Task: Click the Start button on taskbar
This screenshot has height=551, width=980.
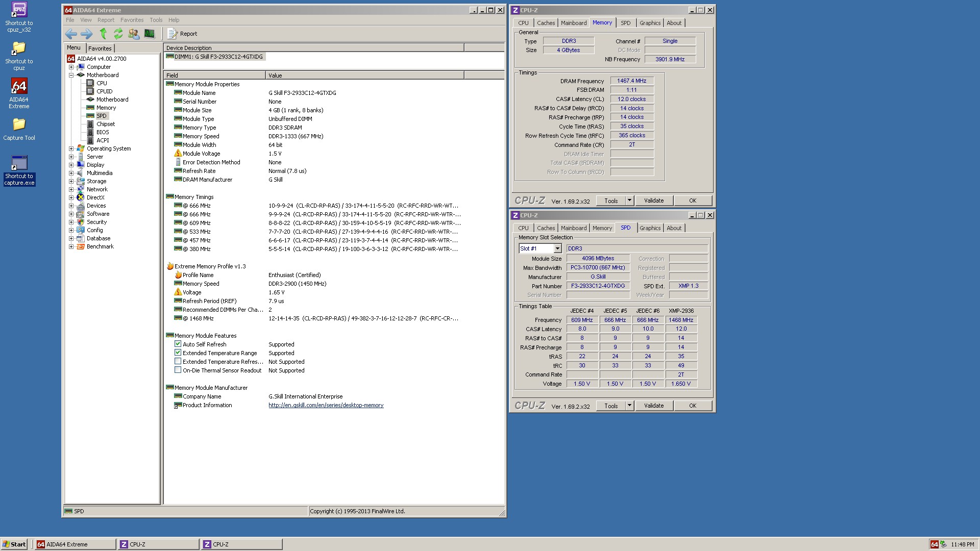Action: (14, 544)
